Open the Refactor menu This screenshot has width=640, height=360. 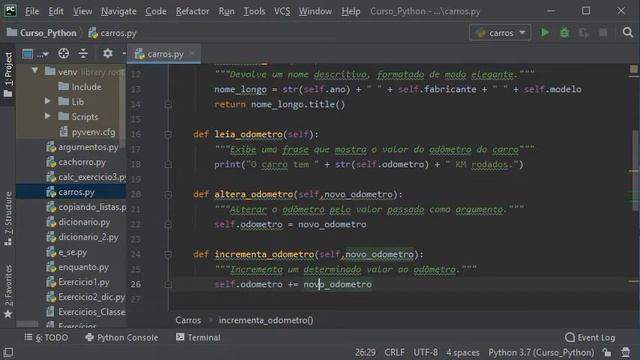(x=192, y=11)
